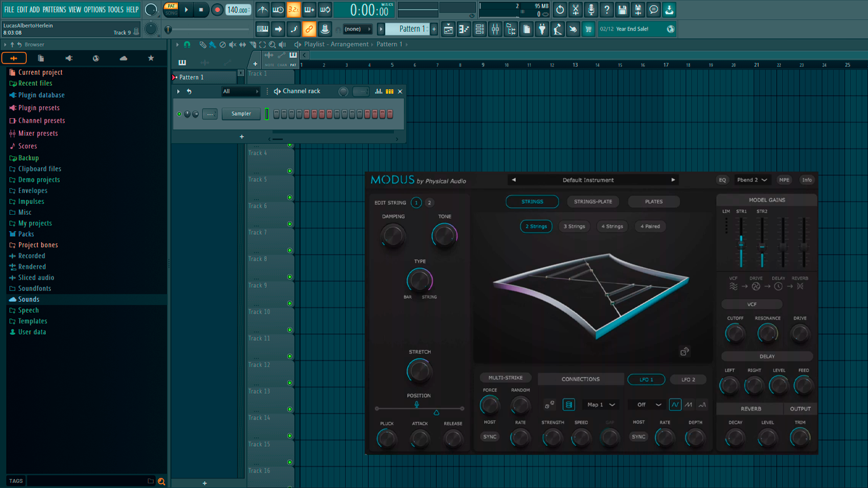
Task: Open the Plugin database browser folder
Action: tap(41, 95)
